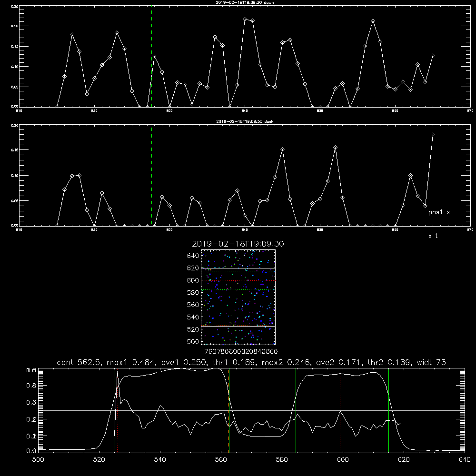Select the 'x t' label

(433, 236)
